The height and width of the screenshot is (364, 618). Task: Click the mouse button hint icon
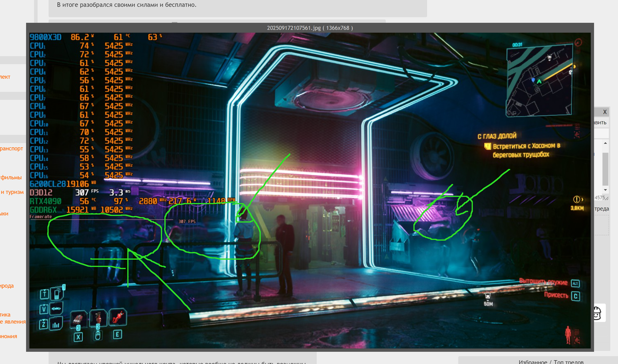pyautogui.click(x=98, y=335)
